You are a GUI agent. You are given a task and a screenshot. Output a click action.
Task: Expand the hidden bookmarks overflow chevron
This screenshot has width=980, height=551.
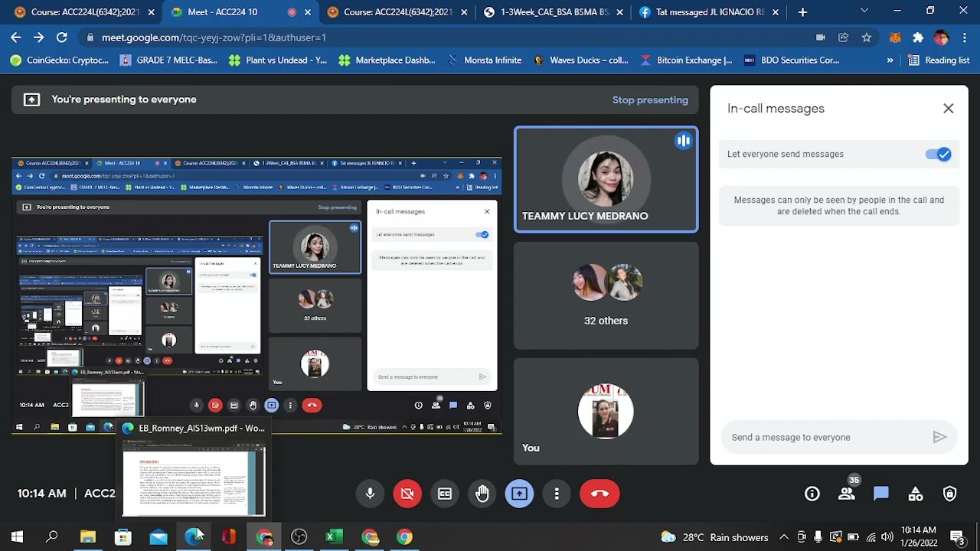click(x=890, y=60)
